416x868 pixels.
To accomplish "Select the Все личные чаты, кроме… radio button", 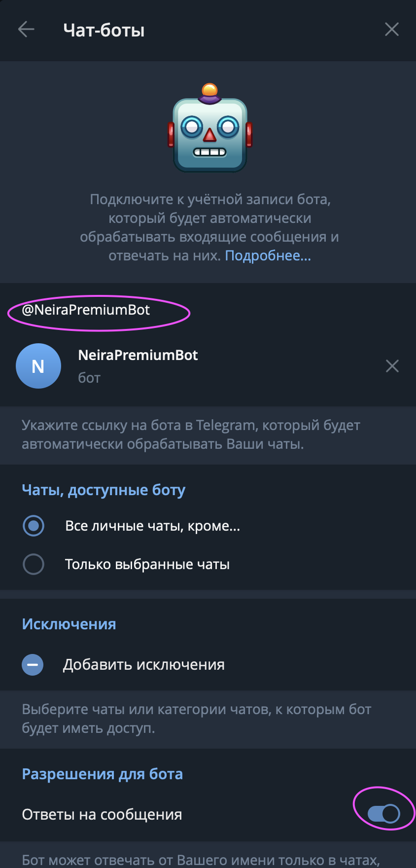I will tap(34, 526).
